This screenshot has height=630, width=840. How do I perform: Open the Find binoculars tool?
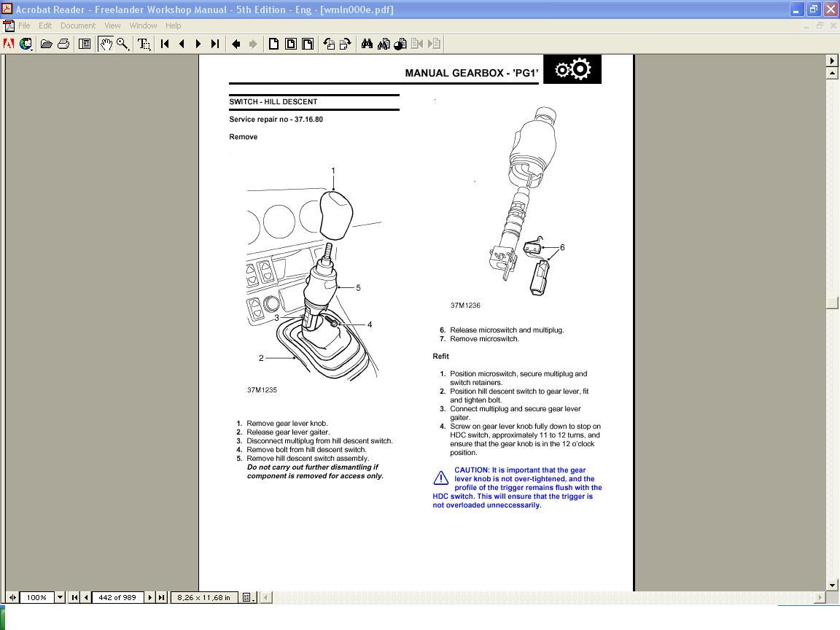click(367, 44)
